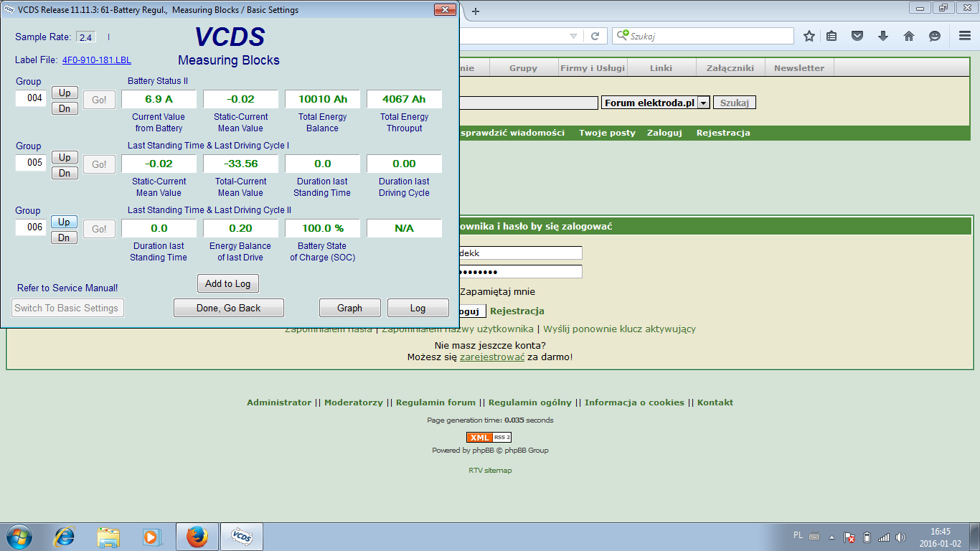Click the search engine magnifier icon in Firefox
980x551 pixels.
(623, 35)
